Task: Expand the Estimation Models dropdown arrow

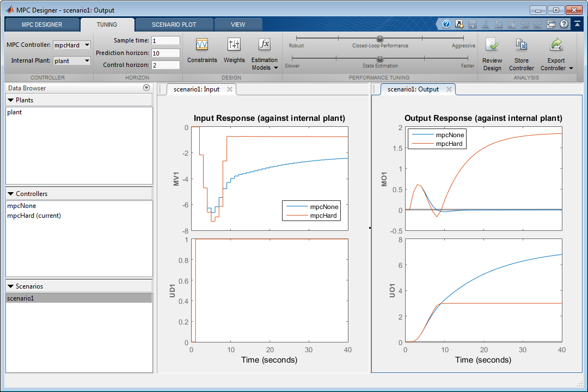Action: click(276, 68)
